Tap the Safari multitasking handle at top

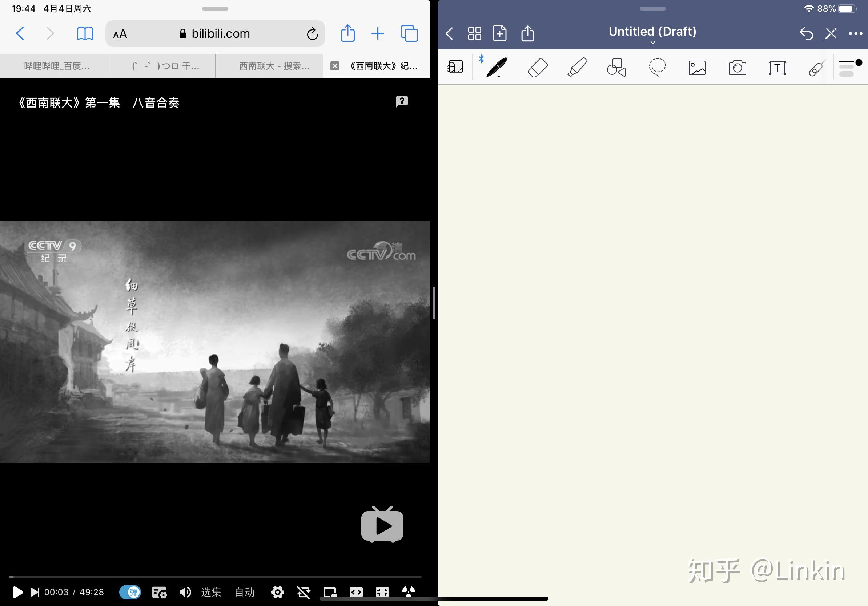(215, 9)
